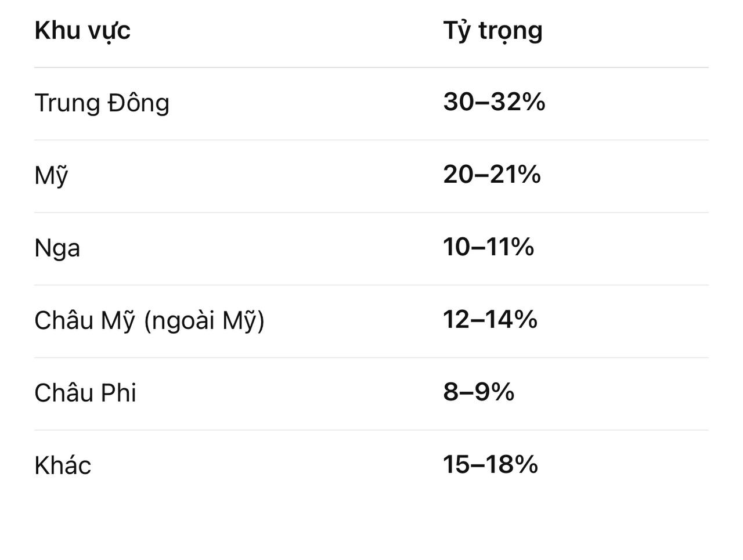
Task: Click the 20–21% share value
Action: pos(492,175)
